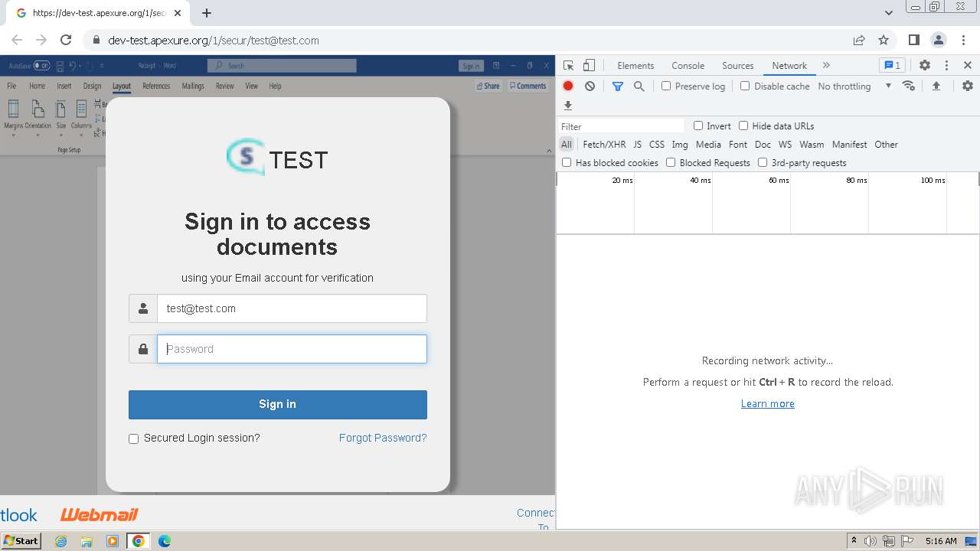980x551 pixels.
Task: Check Has blocked cookies checkbox
Action: tap(567, 162)
